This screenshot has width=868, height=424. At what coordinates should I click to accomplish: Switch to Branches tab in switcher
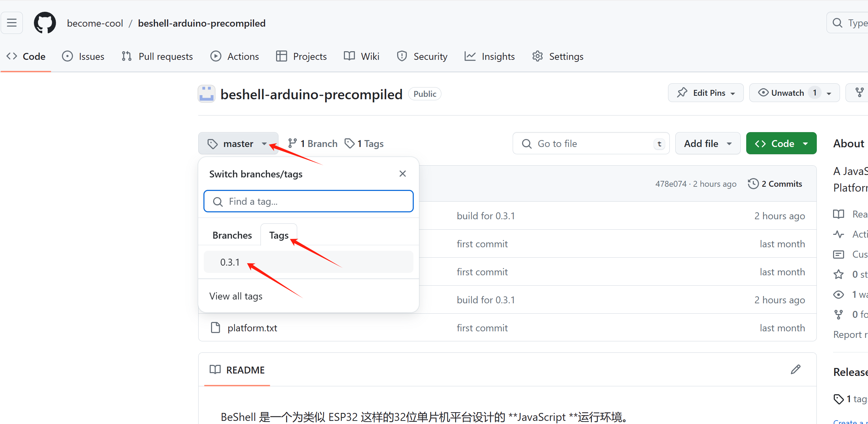click(231, 235)
